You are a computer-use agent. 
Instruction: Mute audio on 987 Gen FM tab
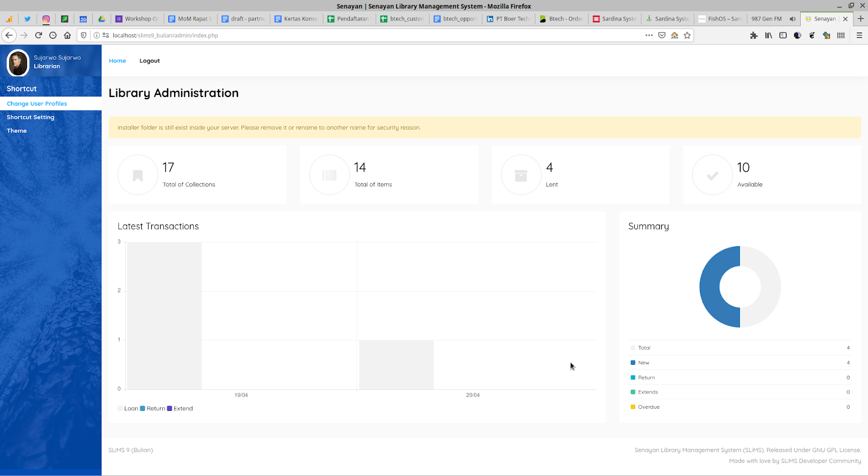point(793,18)
